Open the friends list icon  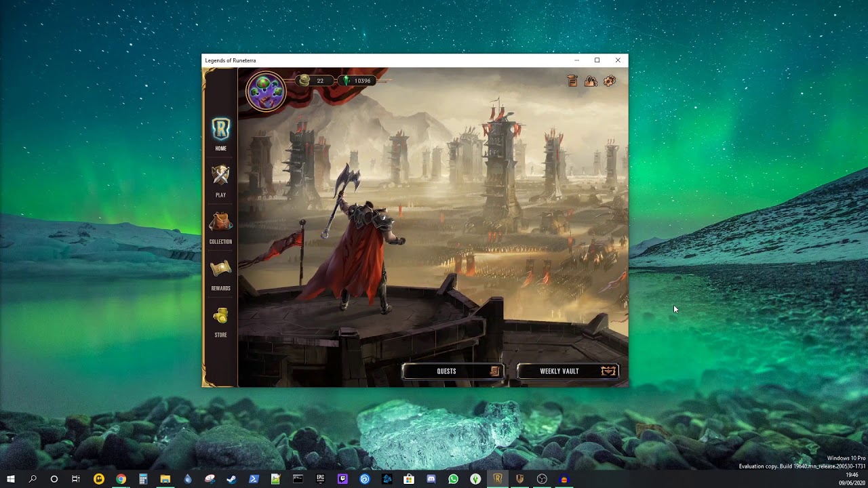tap(591, 81)
